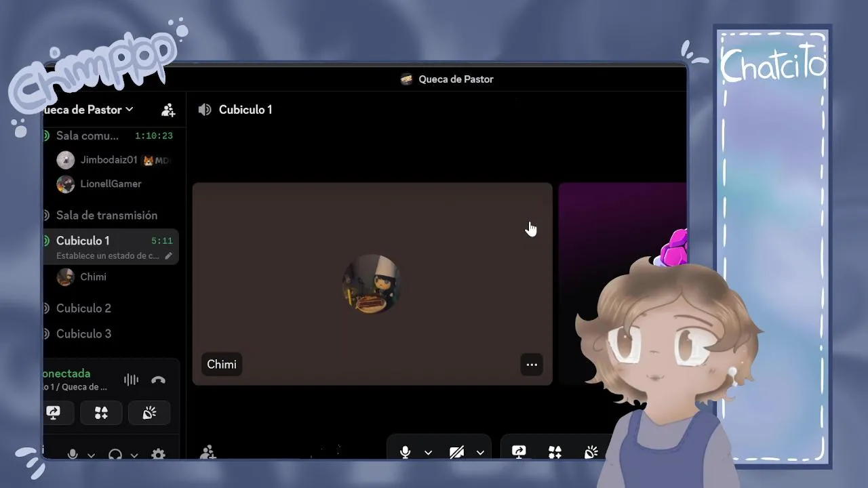Expand input device options beside user panel microphone
Viewport: 868px width, 488px height.
point(91,455)
